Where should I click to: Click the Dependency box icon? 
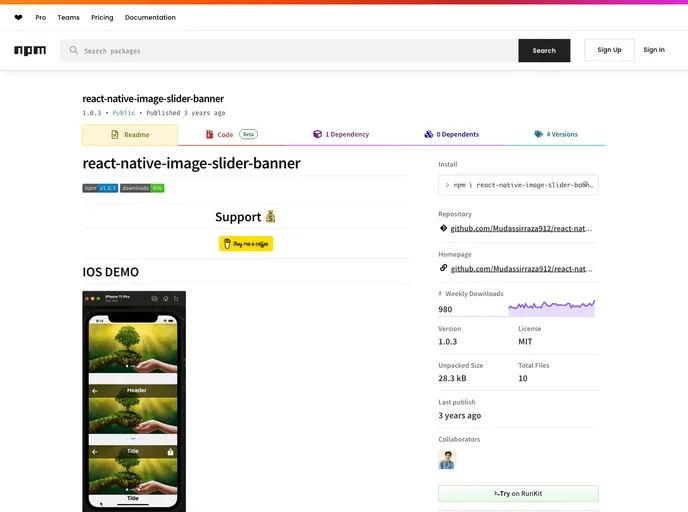[x=317, y=134]
